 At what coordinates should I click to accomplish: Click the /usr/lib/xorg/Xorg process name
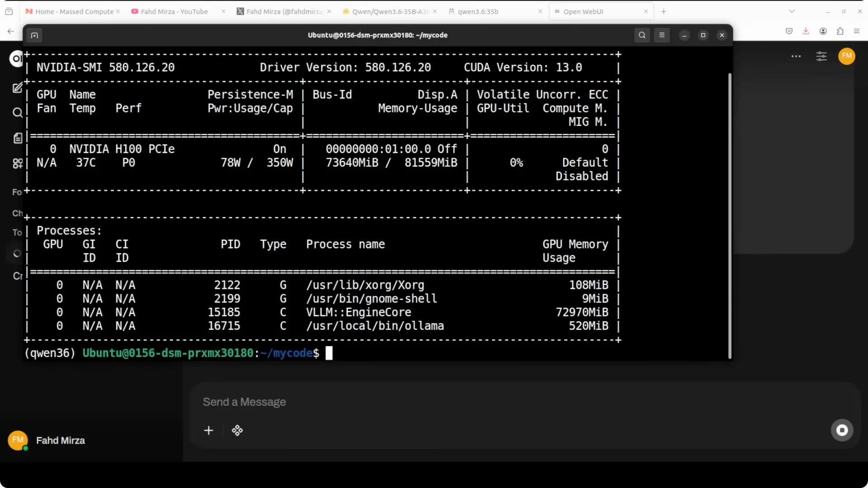[365, 285]
